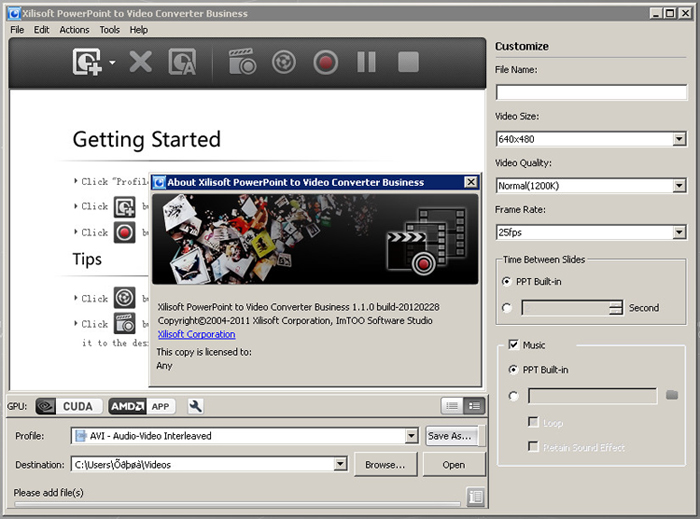Open the Help menu
The image size is (700, 519).
(x=138, y=30)
